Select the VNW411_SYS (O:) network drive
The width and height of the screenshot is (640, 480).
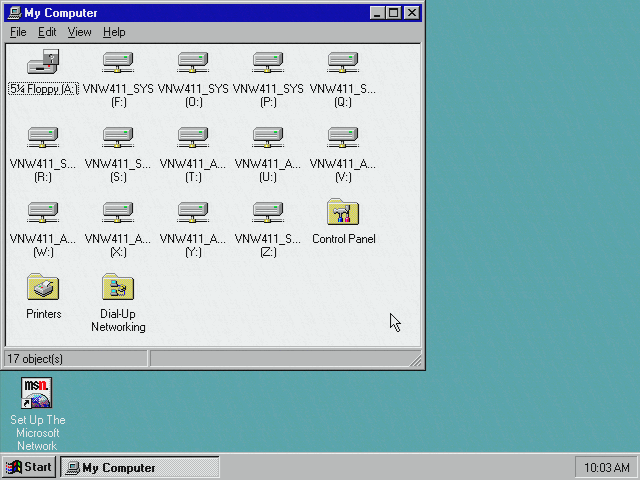pyautogui.click(x=193, y=62)
